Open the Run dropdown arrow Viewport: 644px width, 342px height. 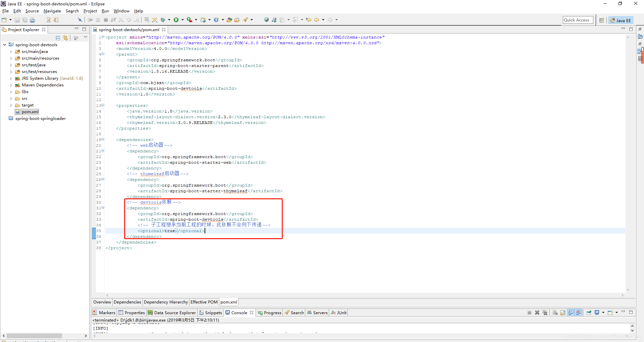tap(182, 20)
